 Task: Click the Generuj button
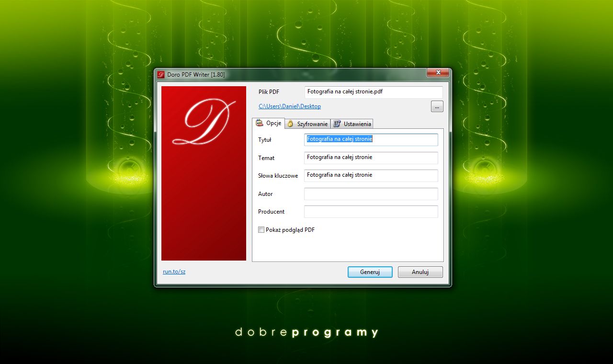pos(370,272)
